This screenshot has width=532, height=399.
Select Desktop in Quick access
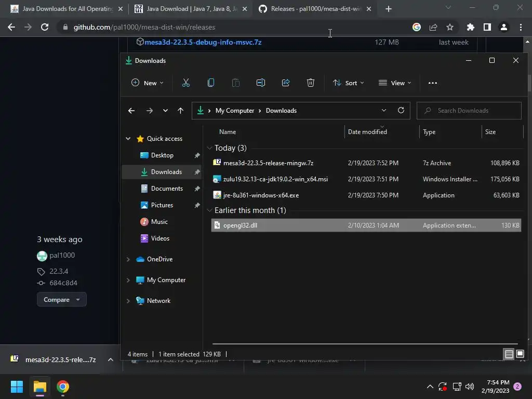pyautogui.click(x=162, y=155)
